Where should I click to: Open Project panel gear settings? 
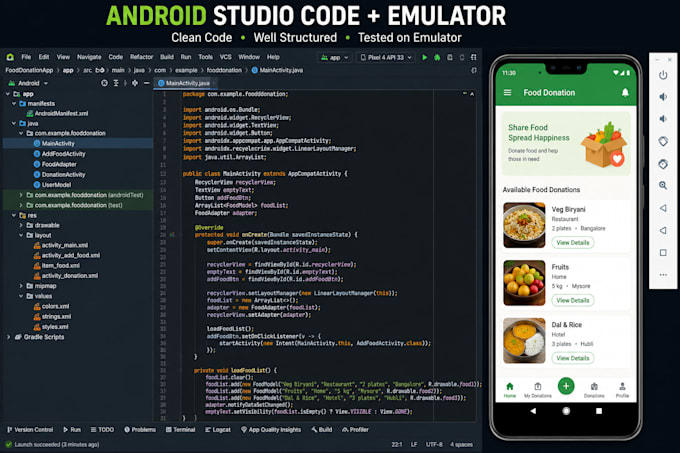point(135,83)
